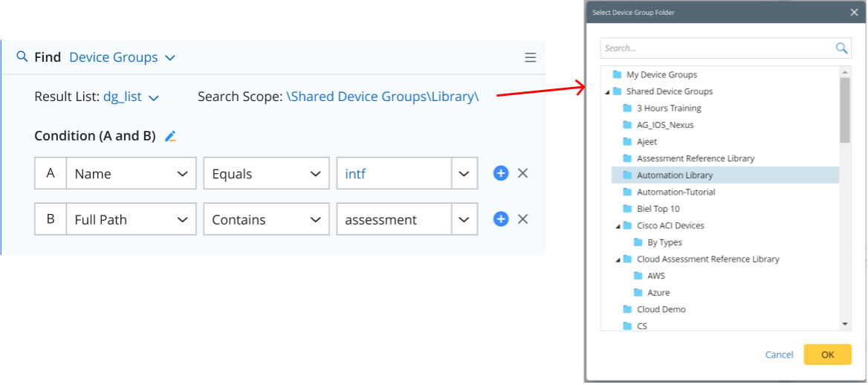The width and height of the screenshot is (868, 385).
Task: Remove condition row A
Action: point(522,173)
